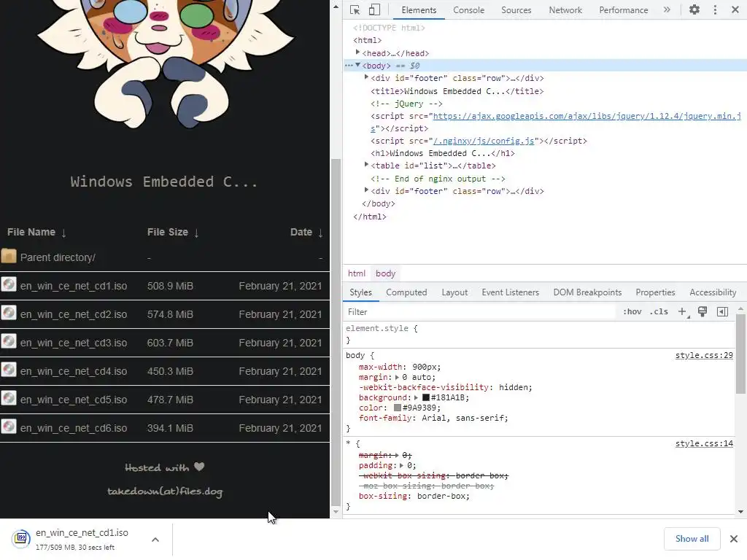
Task: Select the h1 Windows Embedded element node
Action: pyautogui.click(x=443, y=153)
